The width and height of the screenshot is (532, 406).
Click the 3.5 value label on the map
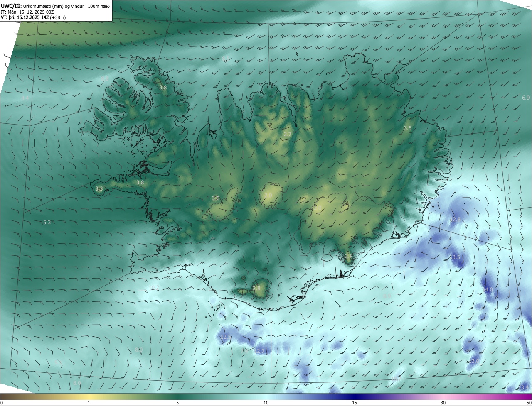point(408,128)
